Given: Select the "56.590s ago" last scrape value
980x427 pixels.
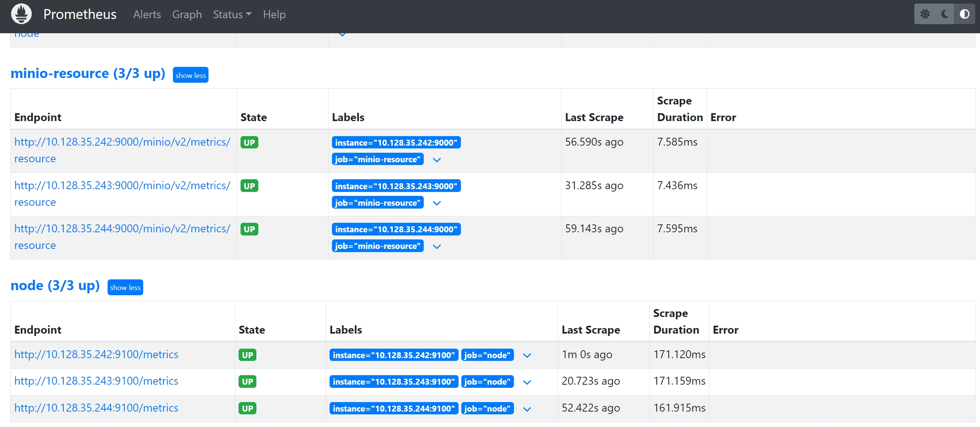Looking at the screenshot, I should 594,142.
